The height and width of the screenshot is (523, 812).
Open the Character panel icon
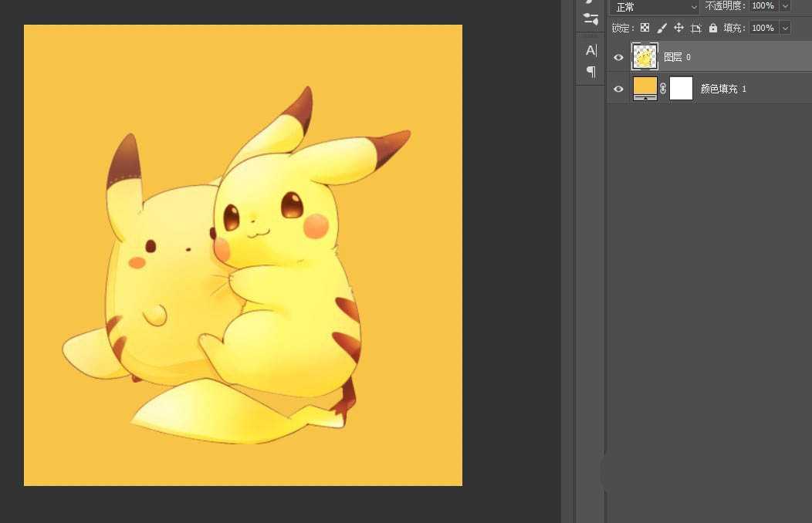click(x=590, y=50)
